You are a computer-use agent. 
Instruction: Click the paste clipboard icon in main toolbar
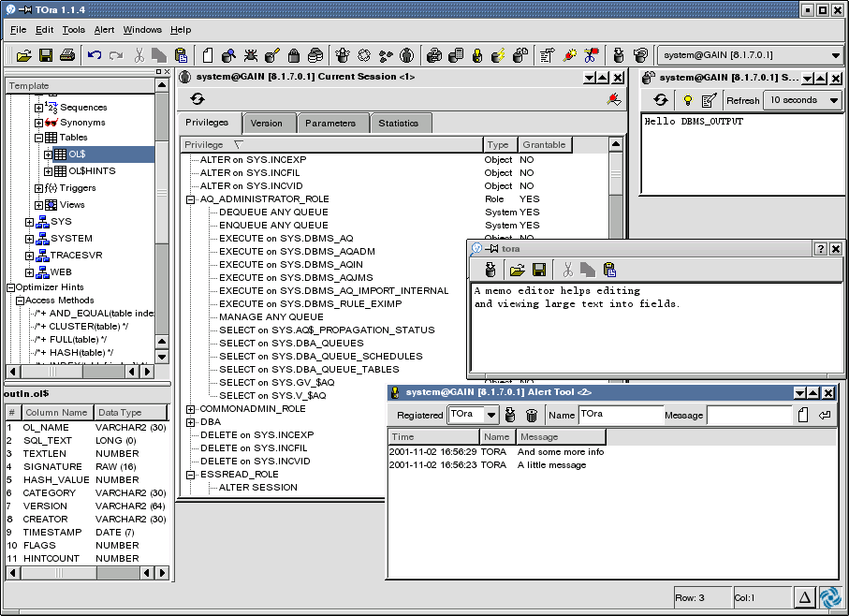pos(181,55)
